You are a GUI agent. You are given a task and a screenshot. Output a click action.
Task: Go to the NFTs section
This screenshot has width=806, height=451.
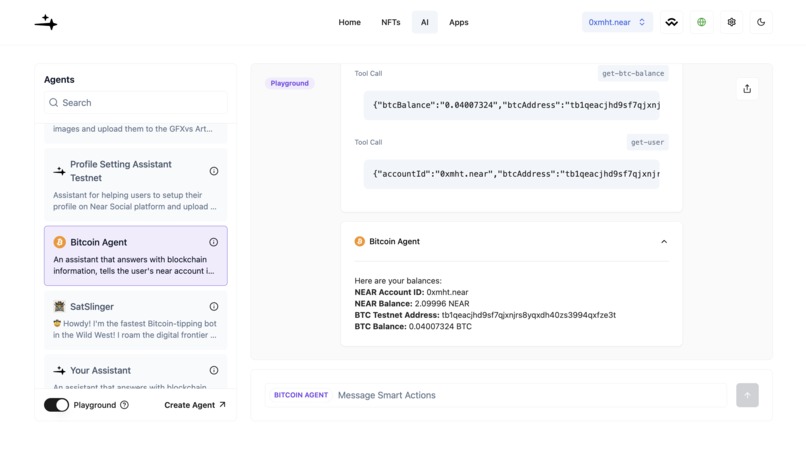tap(391, 22)
